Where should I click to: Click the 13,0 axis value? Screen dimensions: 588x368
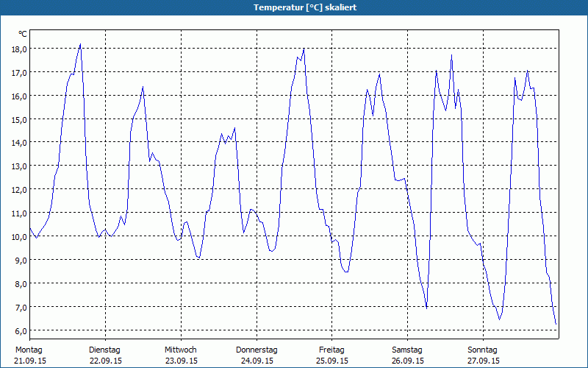pos(19,166)
